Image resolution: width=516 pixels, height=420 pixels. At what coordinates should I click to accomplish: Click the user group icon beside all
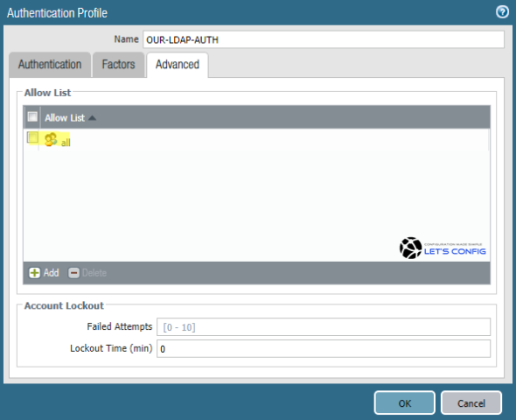[x=51, y=139]
